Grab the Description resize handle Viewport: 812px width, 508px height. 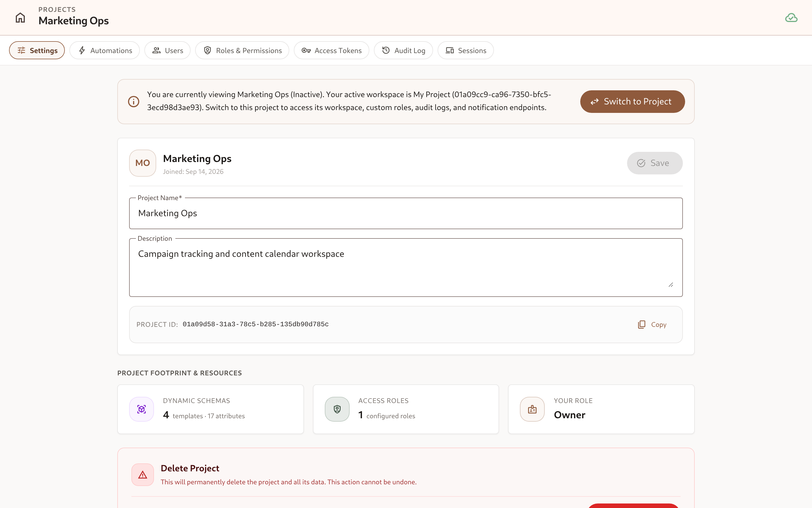[671, 285]
